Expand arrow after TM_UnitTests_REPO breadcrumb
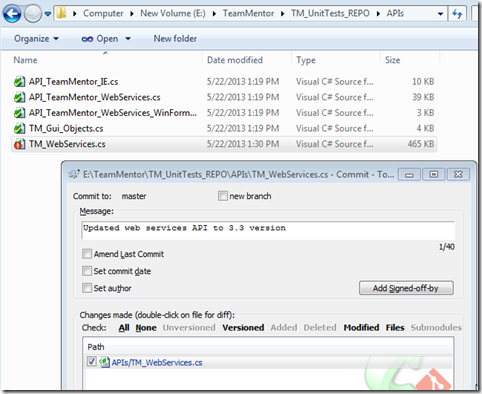 pyautogui.click(x=378, y=14)
